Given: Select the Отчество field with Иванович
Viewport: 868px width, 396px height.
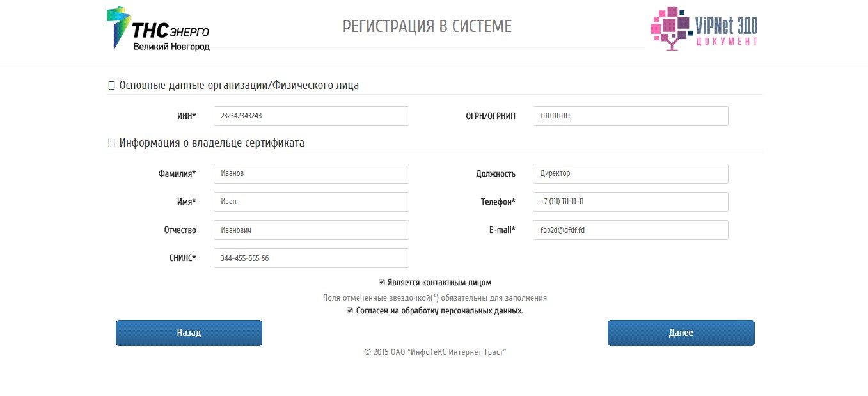Looking at the screenshot, I should 312,230.
